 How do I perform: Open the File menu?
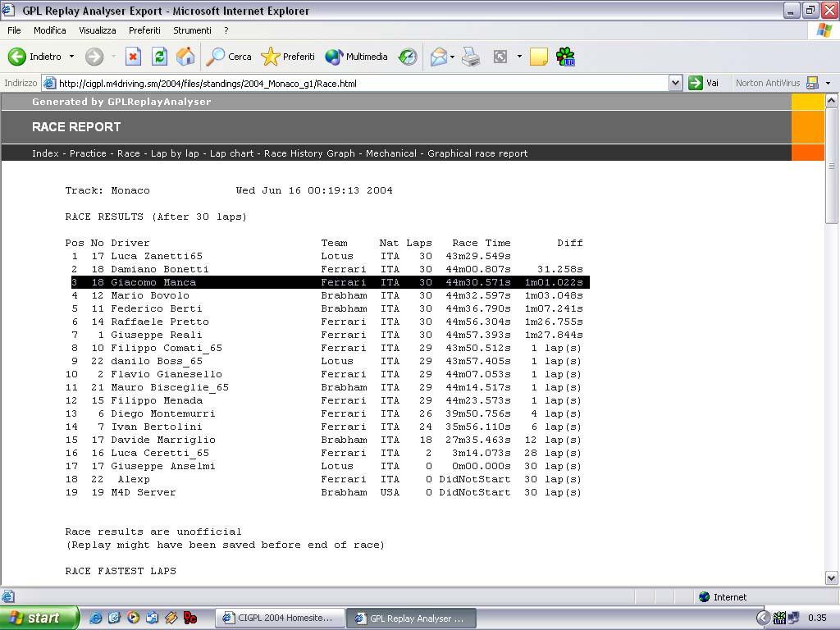click(x=14, y=30)
